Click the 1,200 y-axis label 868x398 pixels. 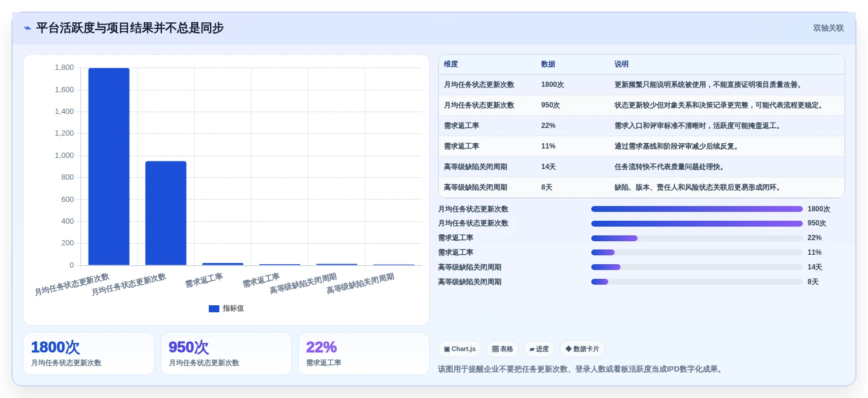(65, 133)
